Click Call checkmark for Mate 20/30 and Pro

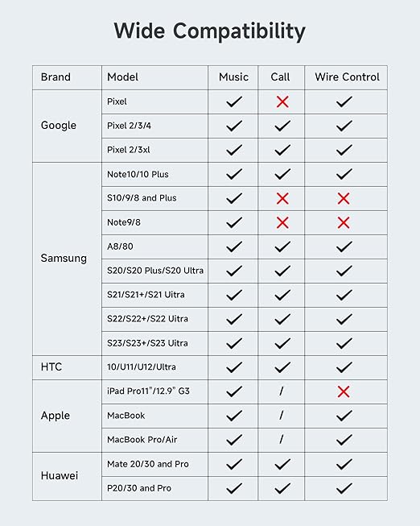click(x=282, y=464)
